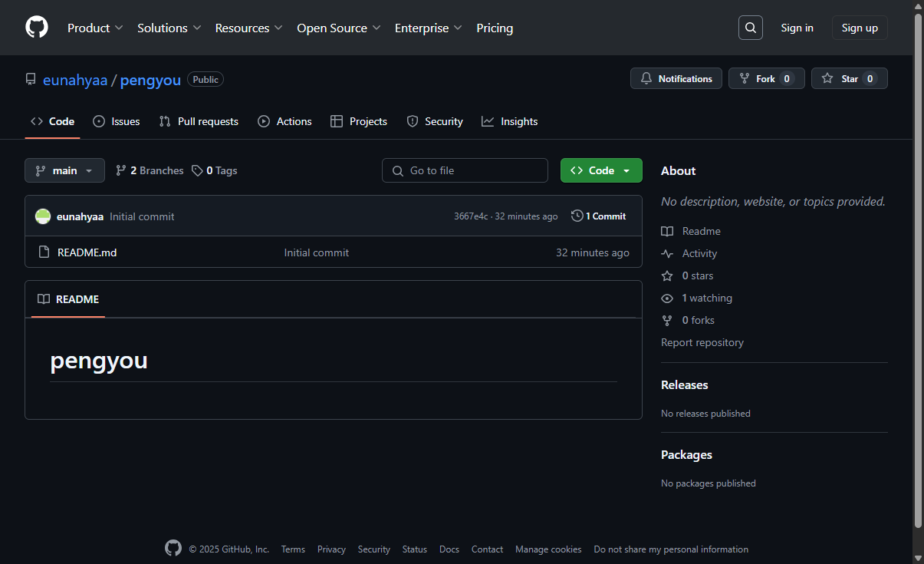Click the Notifications button

coord(676,79)
